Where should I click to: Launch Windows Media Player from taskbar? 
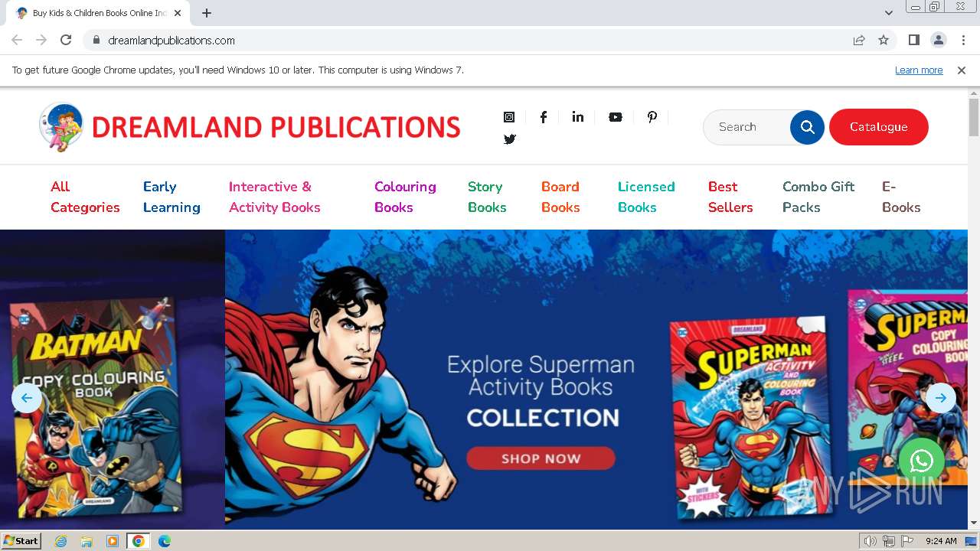click(x=113, y=541)
